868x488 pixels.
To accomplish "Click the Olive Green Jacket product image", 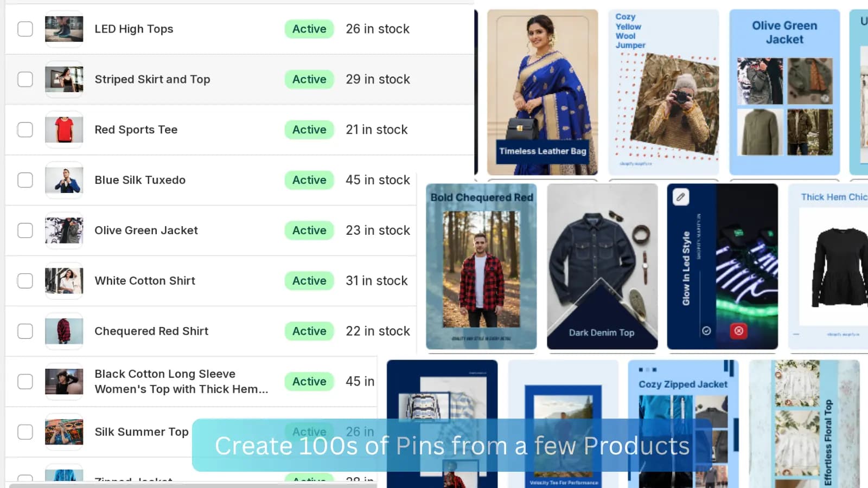I will point(64,230).
